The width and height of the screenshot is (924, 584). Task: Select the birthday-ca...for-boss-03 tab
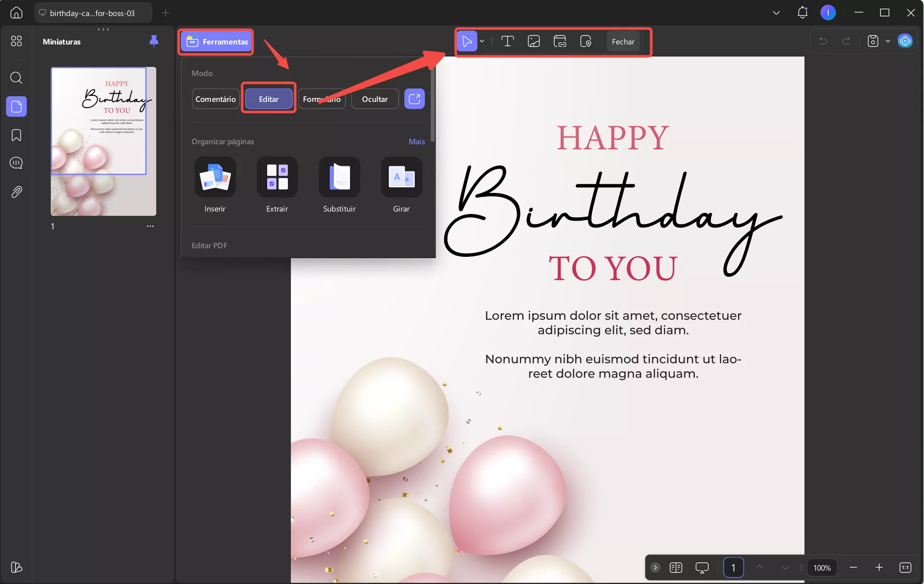click(93, 13)
